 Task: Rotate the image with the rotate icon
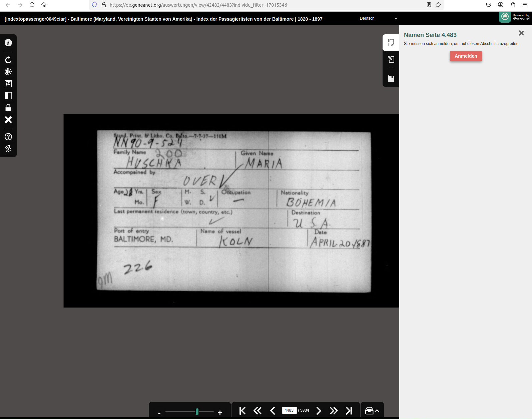click(x=8, y=60)
